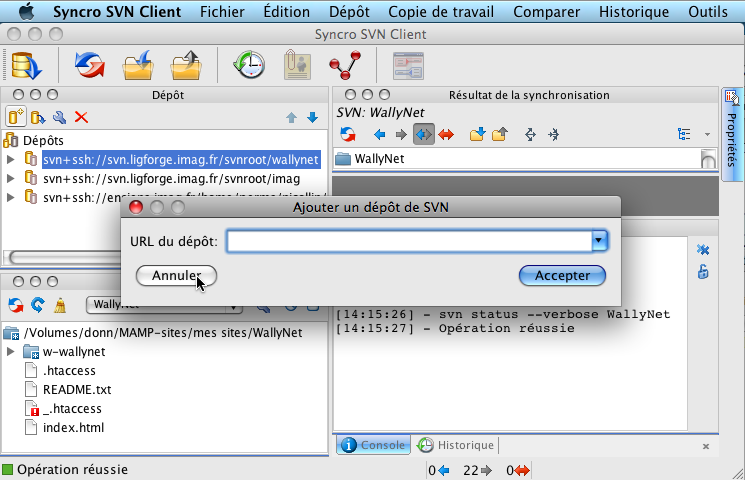The image size is (745, 480).
Task: Switch to the Console tab
Action: (373, 445)
